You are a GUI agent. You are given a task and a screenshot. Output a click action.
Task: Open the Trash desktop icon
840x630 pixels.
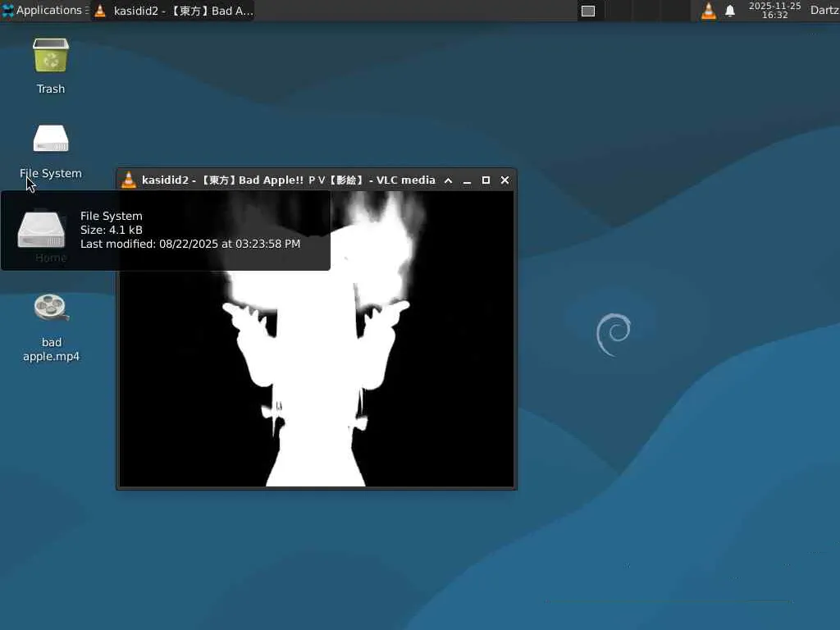(51, 55)
